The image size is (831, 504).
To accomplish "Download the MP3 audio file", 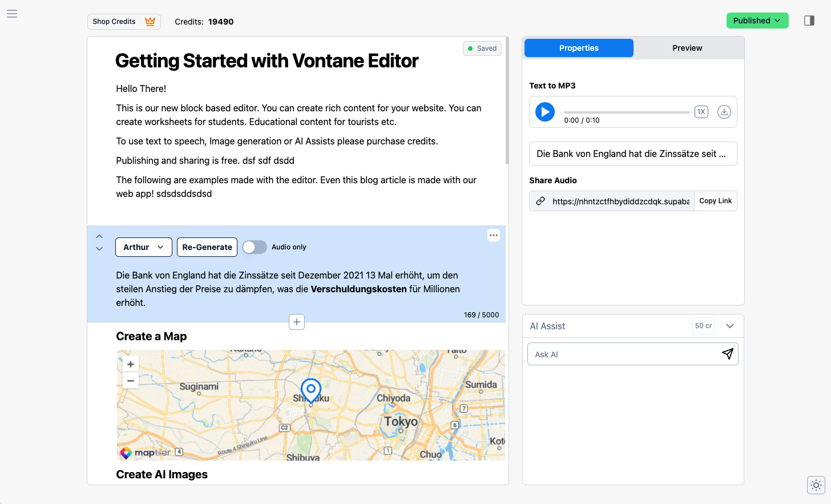I will (724, 112).
